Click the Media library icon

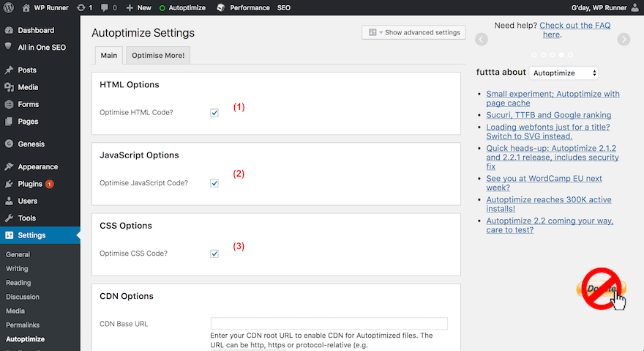pyautogui.click(x=9, y=86)
